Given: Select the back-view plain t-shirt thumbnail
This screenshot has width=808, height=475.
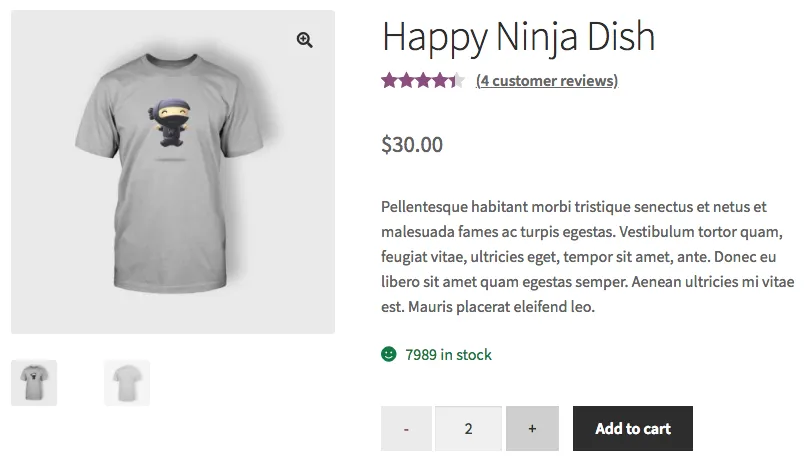Looking at the screenshot, I should click(x=127, y=382).
